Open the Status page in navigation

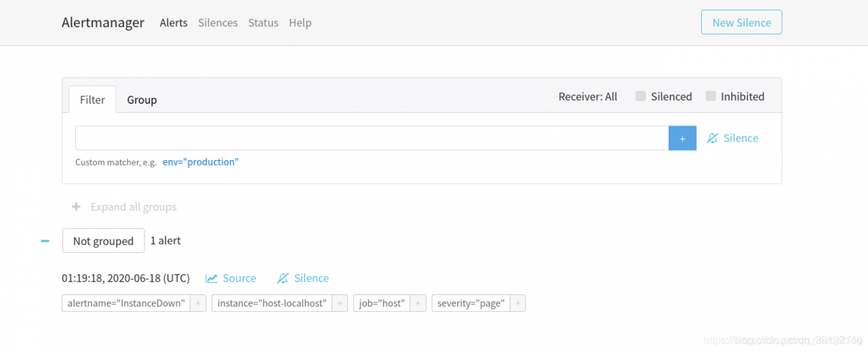pyautogui.click(x=263, y=22)
